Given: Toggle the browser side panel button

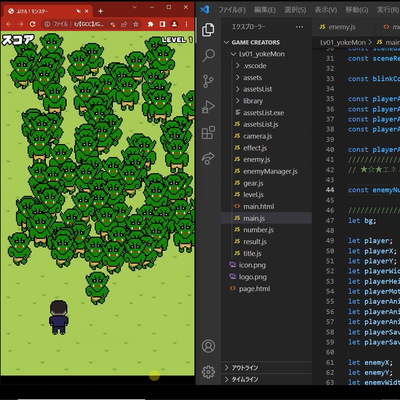Looking at the screenshot, I should (162, 24).
